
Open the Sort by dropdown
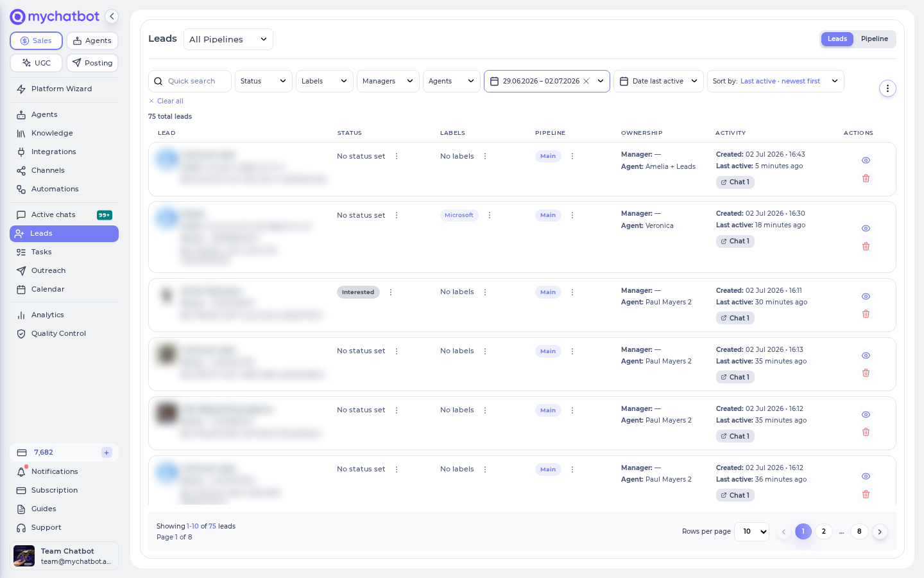coord(775,82)
